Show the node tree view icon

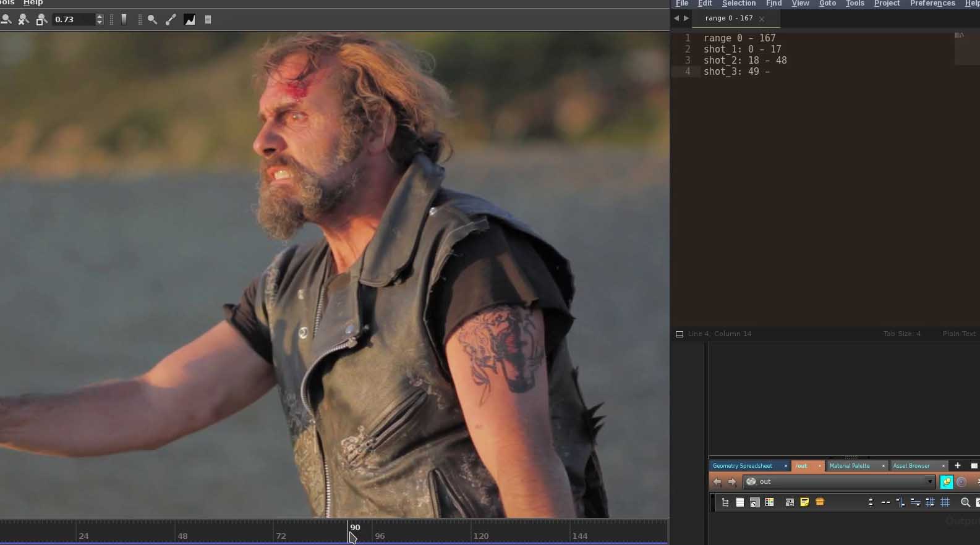pyautogui.click(x=725, y=502)
